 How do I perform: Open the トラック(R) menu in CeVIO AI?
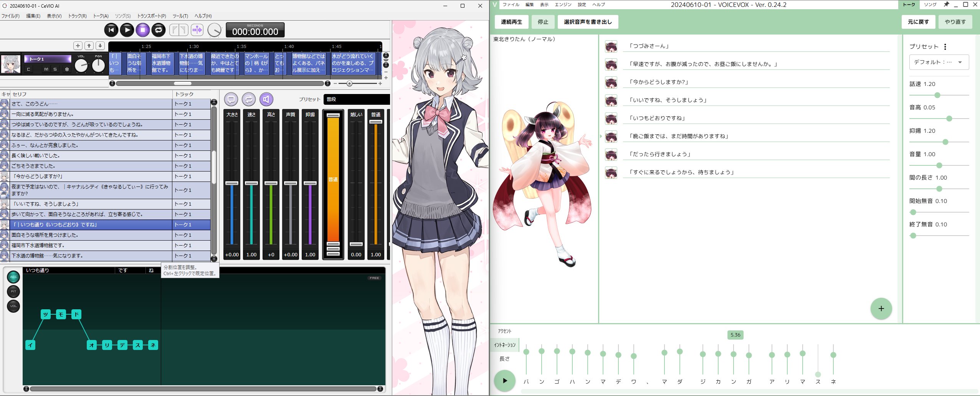(x=77, y=16)
